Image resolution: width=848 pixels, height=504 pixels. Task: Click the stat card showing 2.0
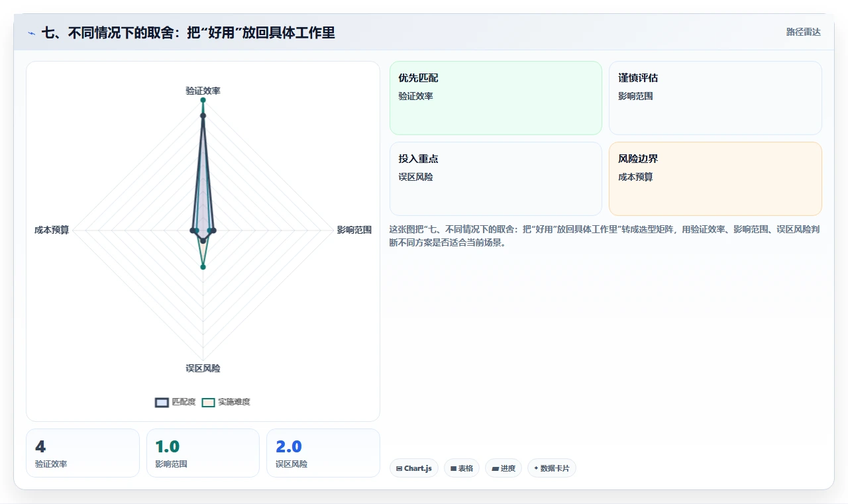323,453
